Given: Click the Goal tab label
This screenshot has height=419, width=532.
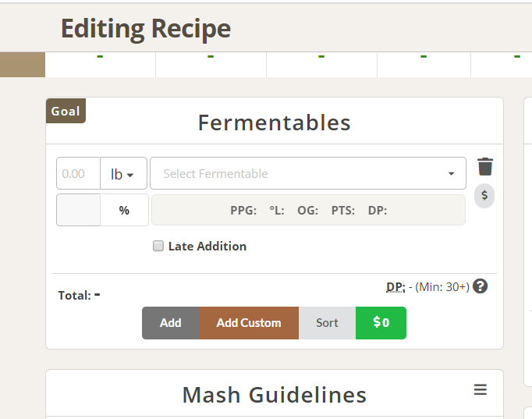Looking at the screenshot, I should pos(66,111).
